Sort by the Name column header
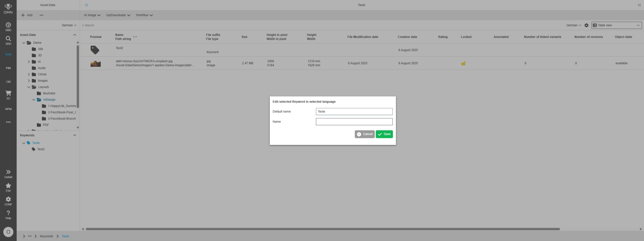644x241 pixels. [119, 35]
